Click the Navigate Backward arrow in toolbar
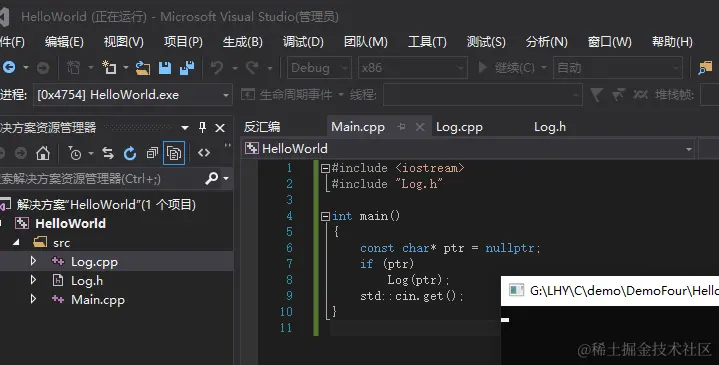This screenshot has height=365, width=719. click(9, 68)
